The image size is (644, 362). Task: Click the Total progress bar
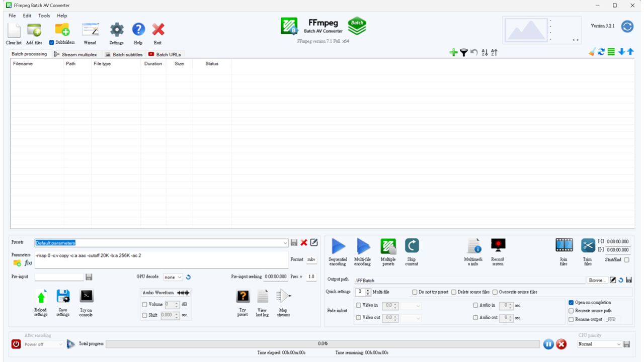[322, 344]
